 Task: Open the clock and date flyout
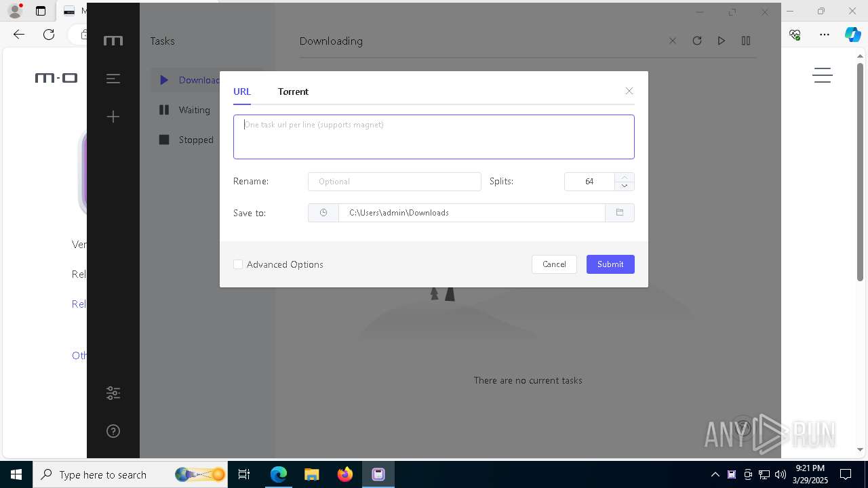tap(810, 474)
